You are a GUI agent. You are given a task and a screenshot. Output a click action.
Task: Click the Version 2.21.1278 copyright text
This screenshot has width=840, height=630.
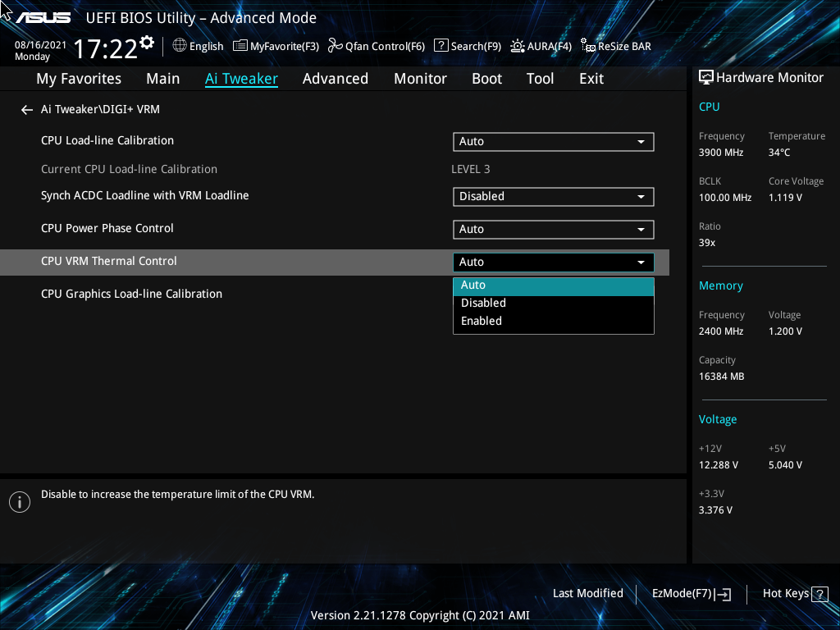click(x=420, y=615)
